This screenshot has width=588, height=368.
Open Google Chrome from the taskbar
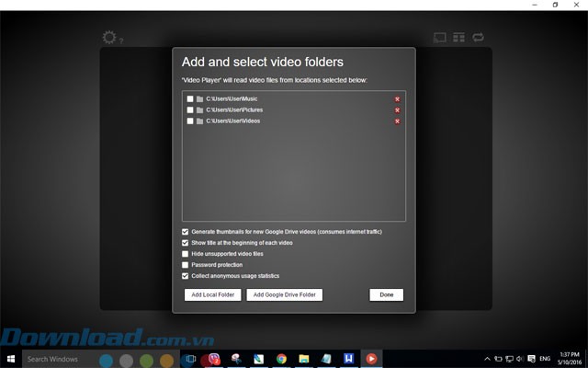pyautogui.click(x=281, y=359)
